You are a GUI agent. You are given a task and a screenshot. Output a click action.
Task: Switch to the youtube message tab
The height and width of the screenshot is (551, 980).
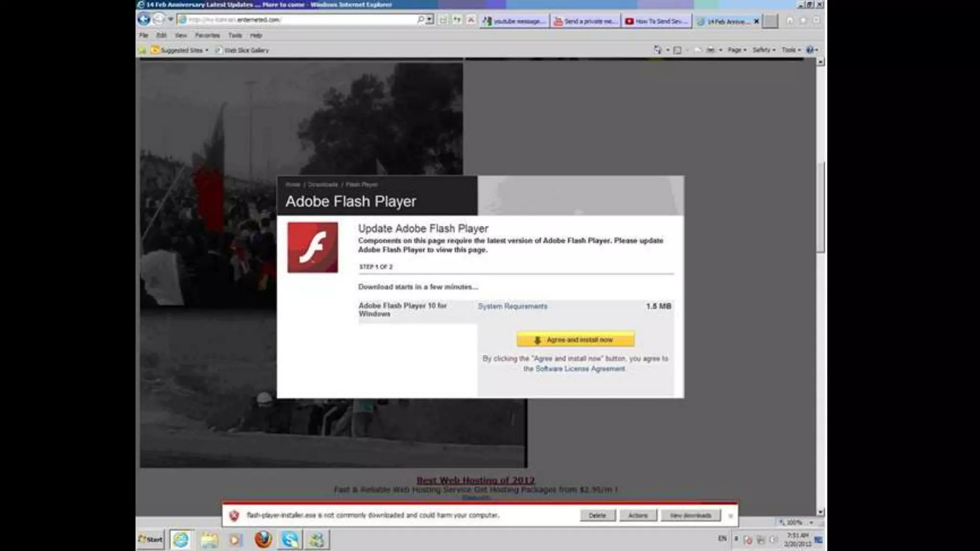click(514, 22)
